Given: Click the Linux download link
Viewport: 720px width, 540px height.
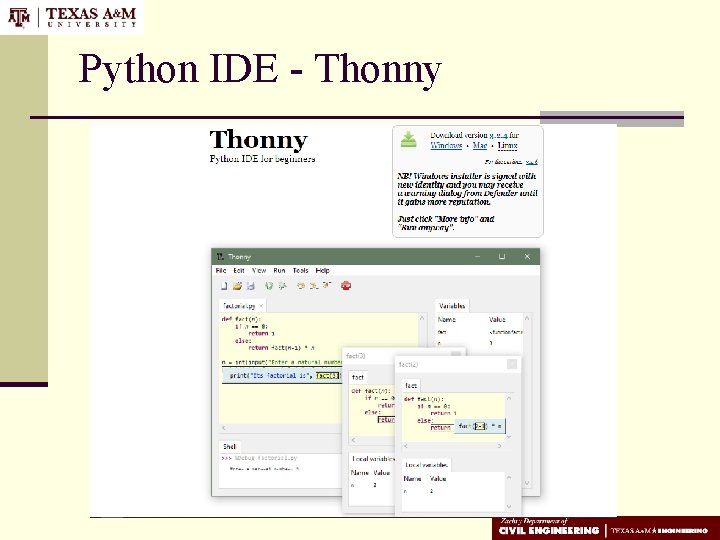Looking at the screenshot, I should pyautogui.click(x=507, y=146).
